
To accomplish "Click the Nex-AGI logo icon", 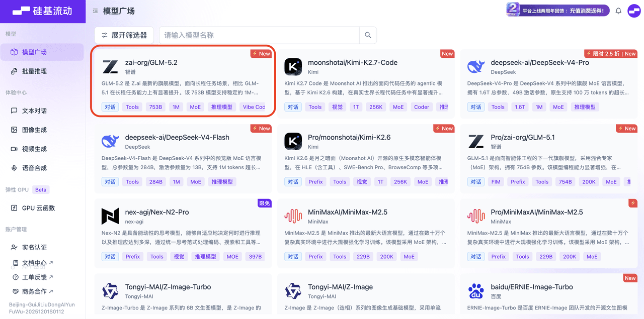I will click(110, 217).
